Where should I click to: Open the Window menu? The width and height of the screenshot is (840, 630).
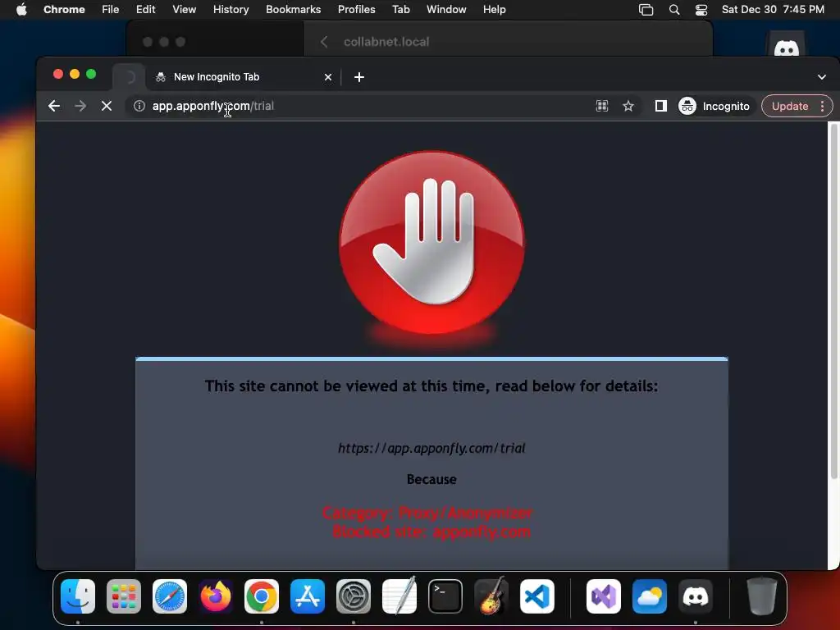point(446,10)
